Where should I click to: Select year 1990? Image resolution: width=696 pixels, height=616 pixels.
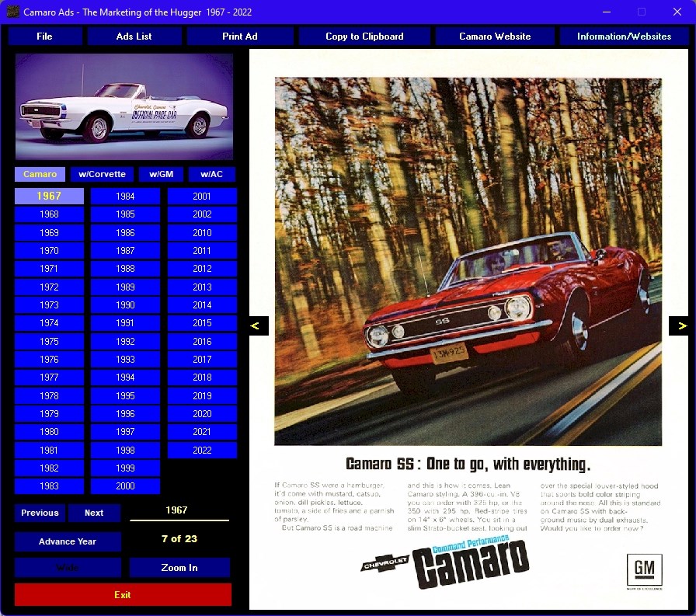125,305
